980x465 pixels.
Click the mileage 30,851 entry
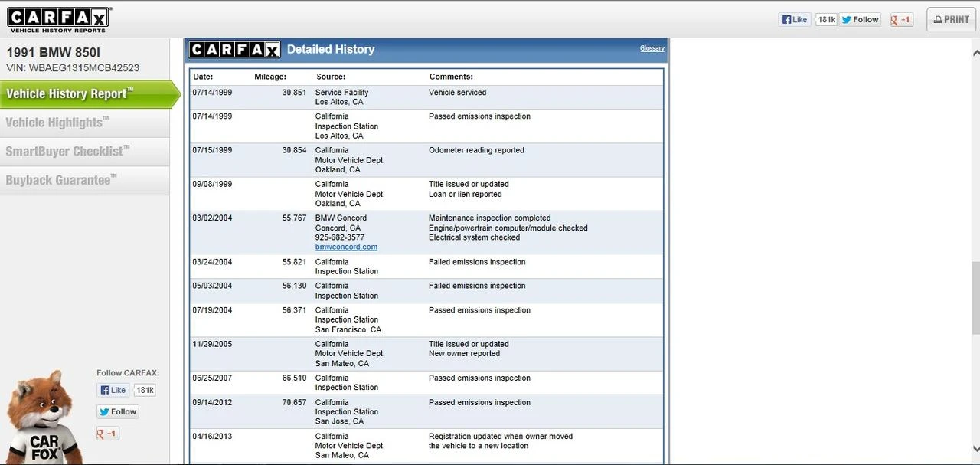point(294,93)
